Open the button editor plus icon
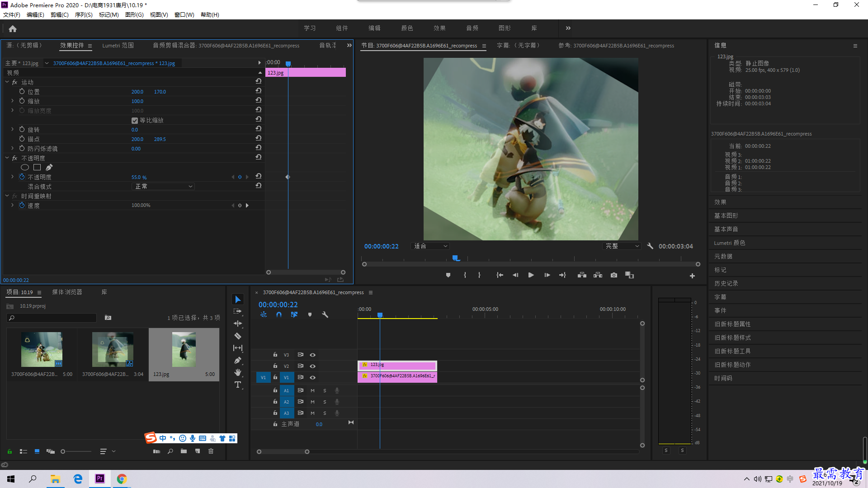 coord(692,276)
